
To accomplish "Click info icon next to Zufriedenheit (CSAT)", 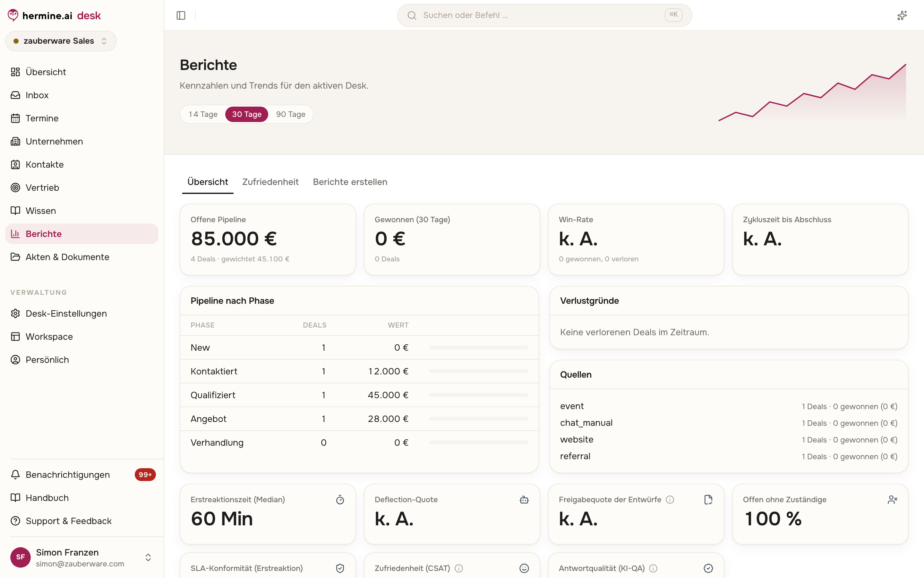I will click(459, 568).
